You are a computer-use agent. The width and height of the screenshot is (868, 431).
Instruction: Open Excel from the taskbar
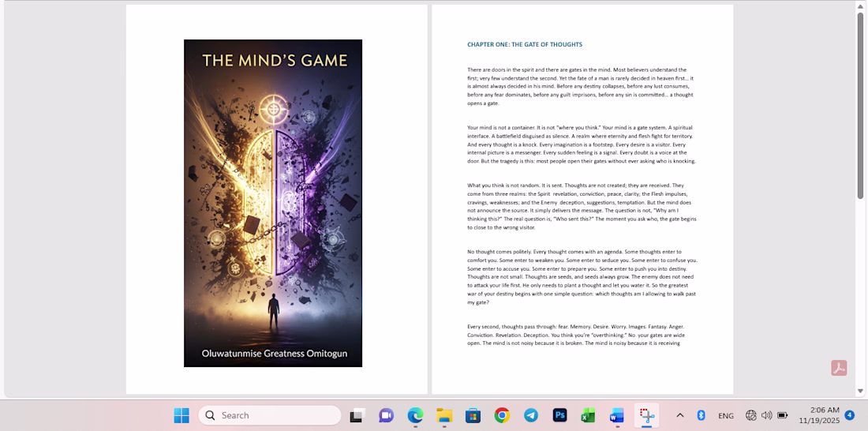[x=588, y=415]
